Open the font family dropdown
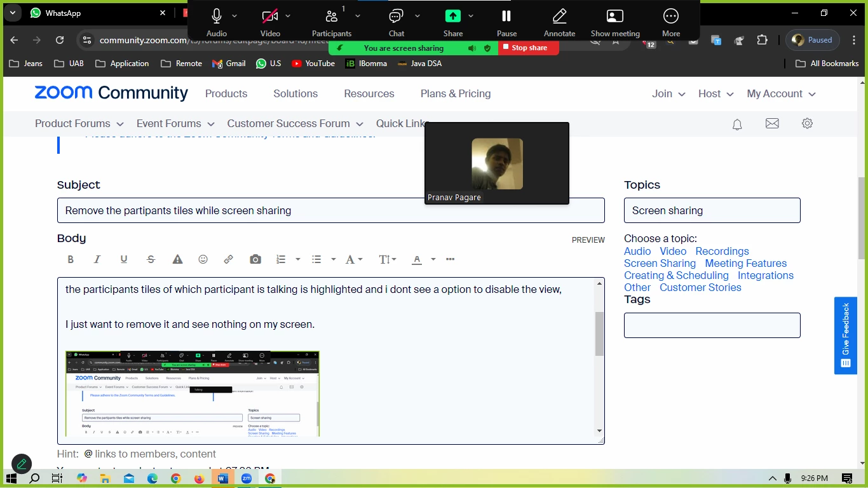The width and height of the screenshot is (868, 488). point(353,259)
